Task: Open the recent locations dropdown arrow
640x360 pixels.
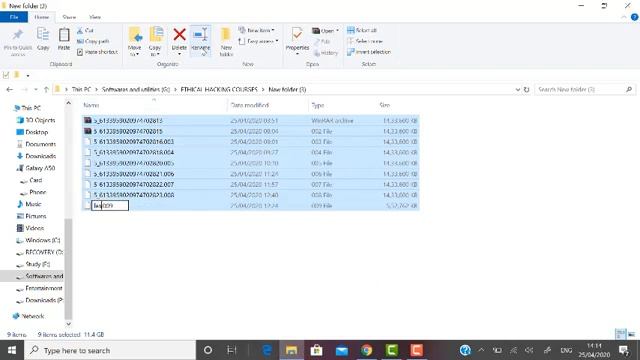Action: [x=36, y=89]
